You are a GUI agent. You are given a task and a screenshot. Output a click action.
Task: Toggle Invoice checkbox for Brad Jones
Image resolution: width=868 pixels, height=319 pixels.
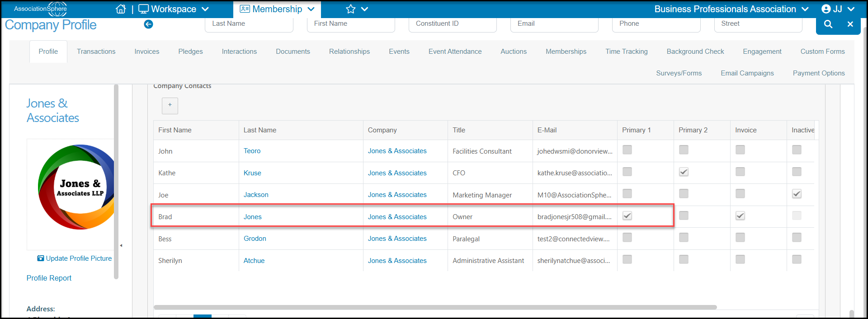[740, 216]
